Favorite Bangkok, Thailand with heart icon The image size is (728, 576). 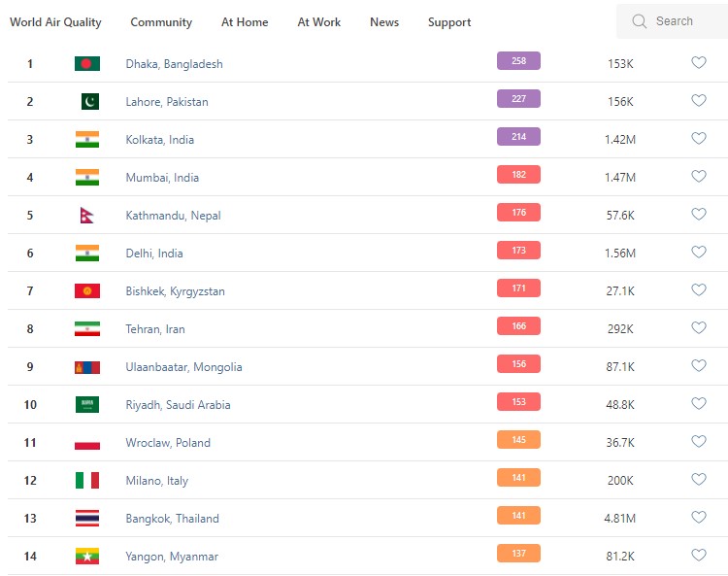698,518
